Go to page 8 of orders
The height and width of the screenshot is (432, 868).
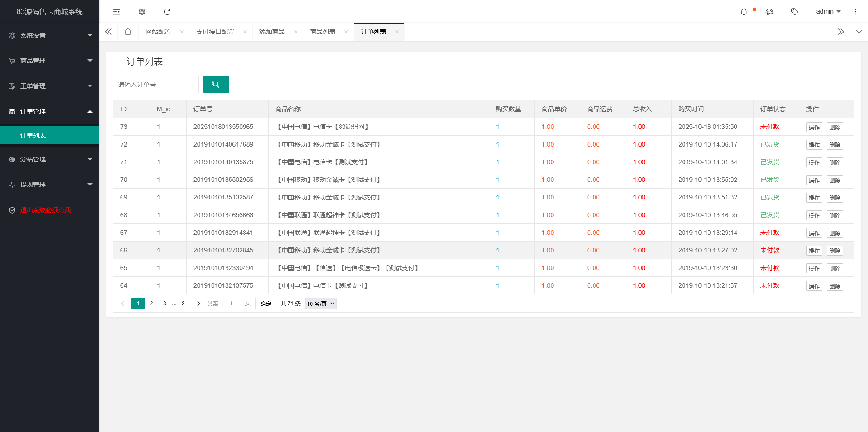coord(183,304)
